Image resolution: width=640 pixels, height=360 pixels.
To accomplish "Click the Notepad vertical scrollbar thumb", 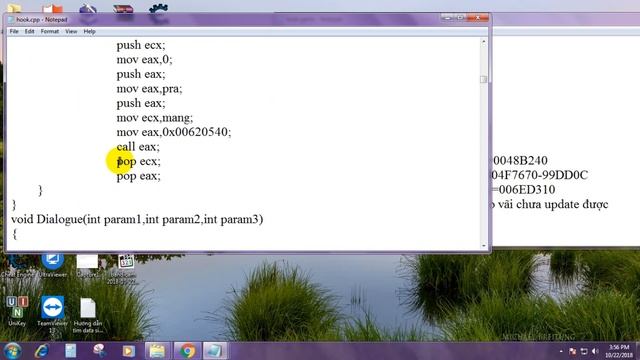I will 484,79.
